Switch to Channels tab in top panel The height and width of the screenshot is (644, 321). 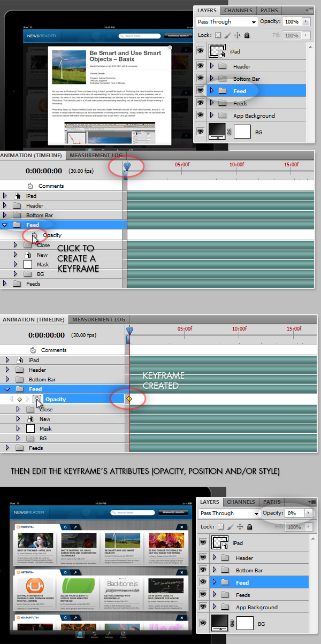pos(238,11)
